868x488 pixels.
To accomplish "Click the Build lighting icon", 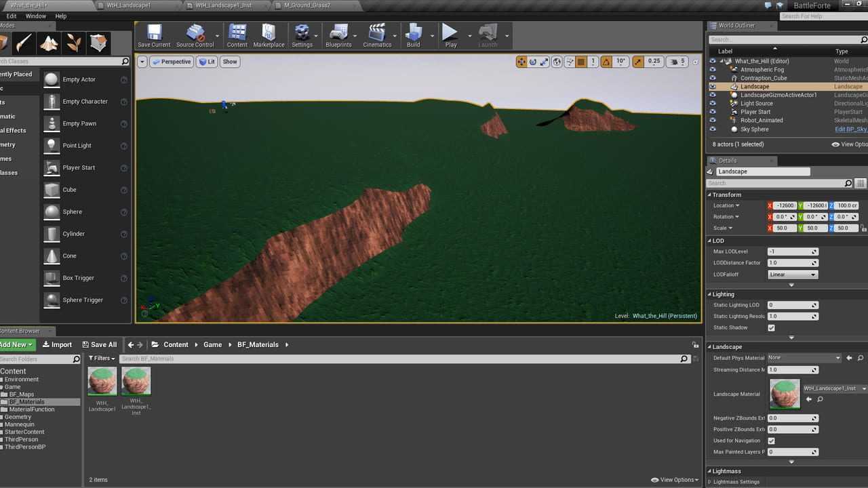I will [x=413, y=35].
